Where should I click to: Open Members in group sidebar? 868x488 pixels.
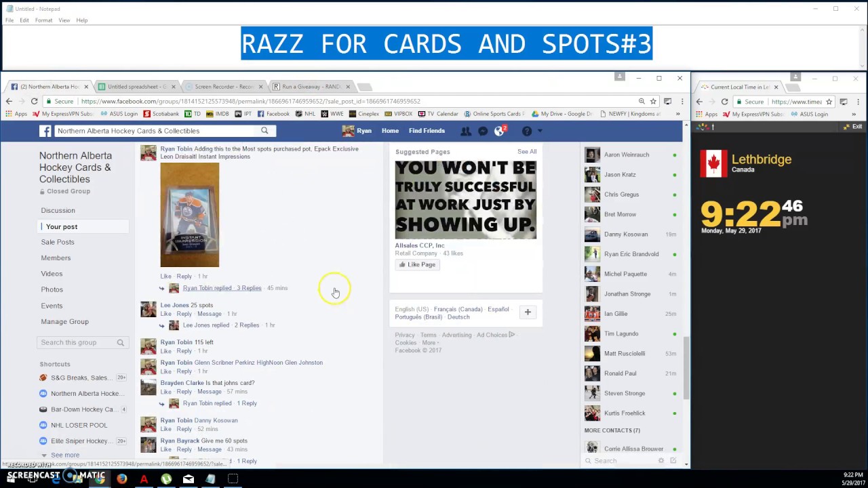(56, 258)
